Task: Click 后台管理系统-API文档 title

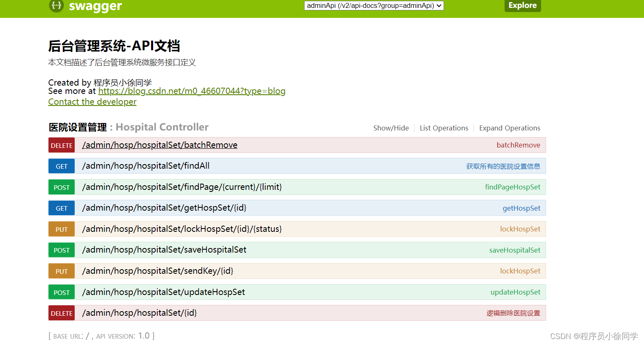Action: coord(114,46)
